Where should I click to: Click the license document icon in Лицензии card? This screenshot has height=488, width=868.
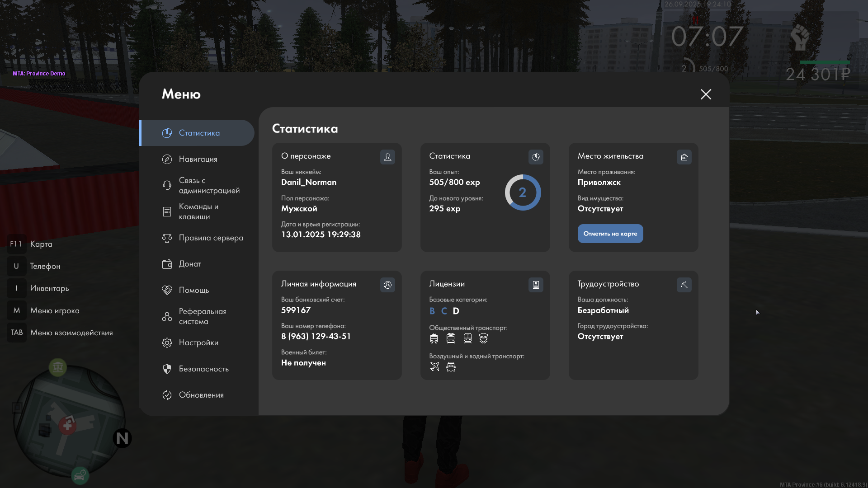pos(536,285)
